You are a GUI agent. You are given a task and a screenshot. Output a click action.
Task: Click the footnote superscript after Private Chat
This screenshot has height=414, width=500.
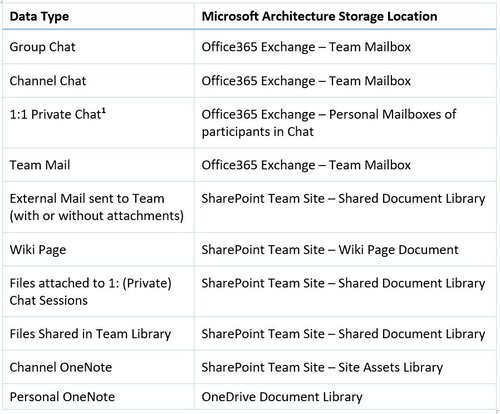point(103,111)
